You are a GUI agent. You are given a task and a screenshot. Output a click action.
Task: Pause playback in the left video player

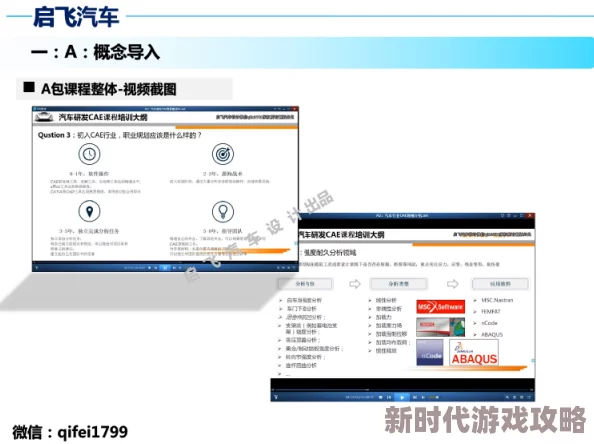coord(165,267)
